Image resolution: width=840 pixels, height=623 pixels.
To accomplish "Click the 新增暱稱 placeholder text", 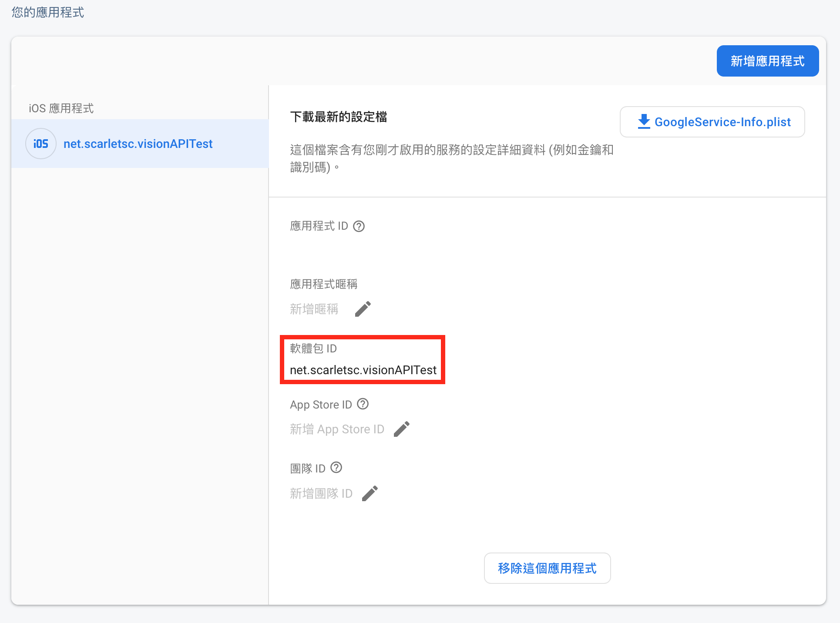I will 314,309.
